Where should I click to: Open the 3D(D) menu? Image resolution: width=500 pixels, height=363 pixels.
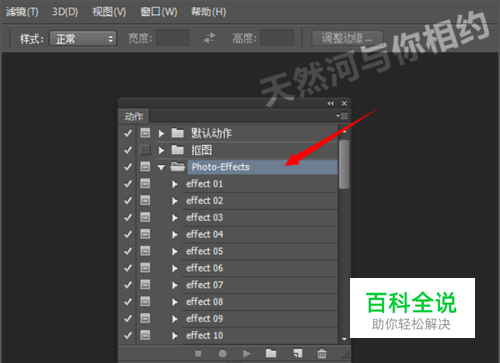65,12
